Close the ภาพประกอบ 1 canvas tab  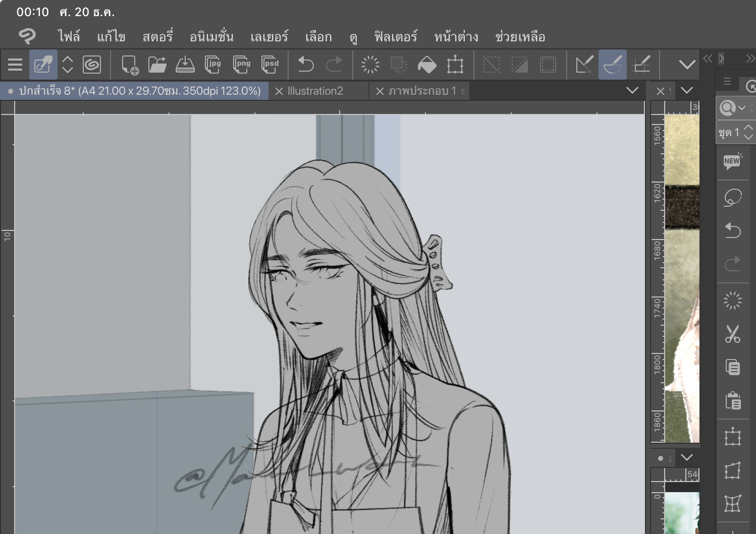tap(380, 91)
